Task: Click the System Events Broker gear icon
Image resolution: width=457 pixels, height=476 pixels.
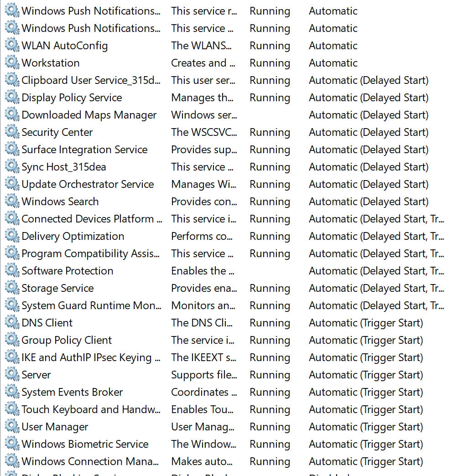Action: (x=12, y=391)
